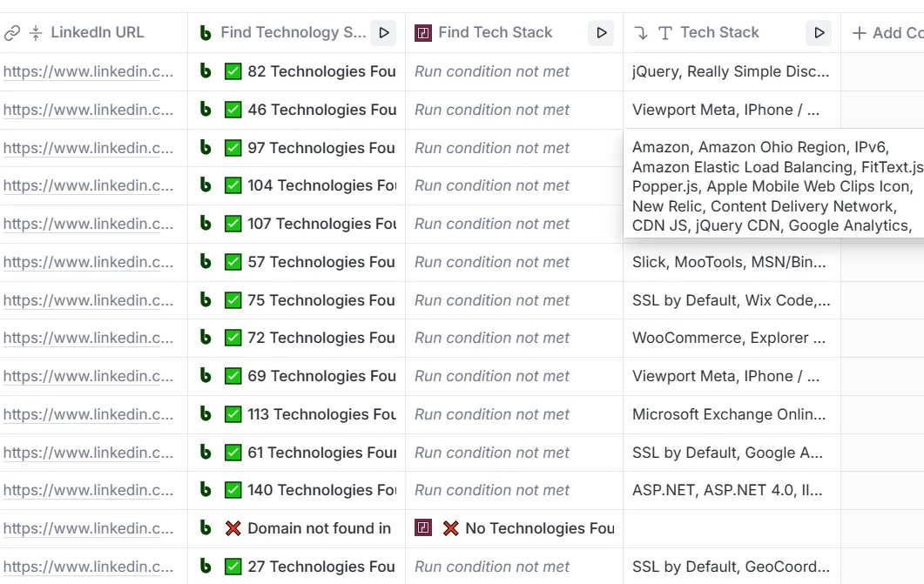Click the maroon icon in Find Tech Stack header
Screen dimensions: 924x584
pyautogui.click(x=423, y=32)
